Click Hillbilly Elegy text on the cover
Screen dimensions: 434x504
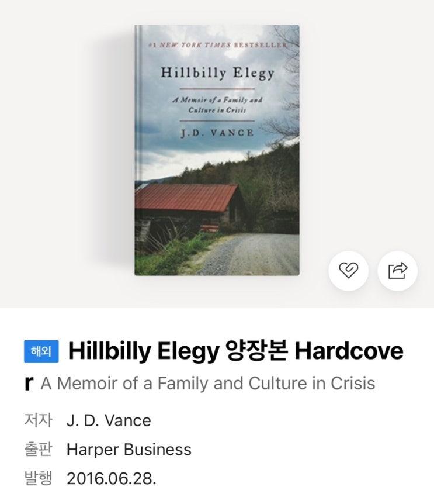[217, 73]
